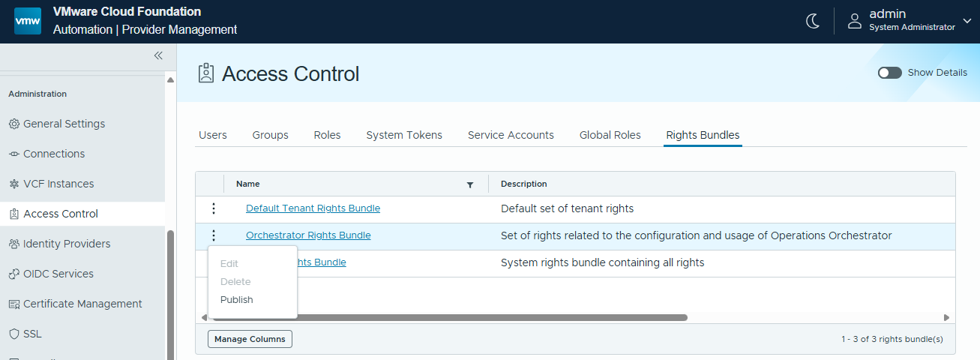The image size is (980, 360).
Task: Select the Rights Bundles tab
Action: [x=703, y=135]
